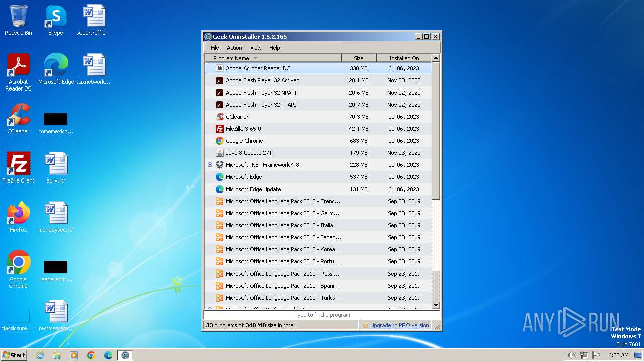This screenshot has width=644, height=362.
Task: Click the Adobe Flash Player 32 PPAPI icon
Action: pyautogui.click(x=219, y=105)
